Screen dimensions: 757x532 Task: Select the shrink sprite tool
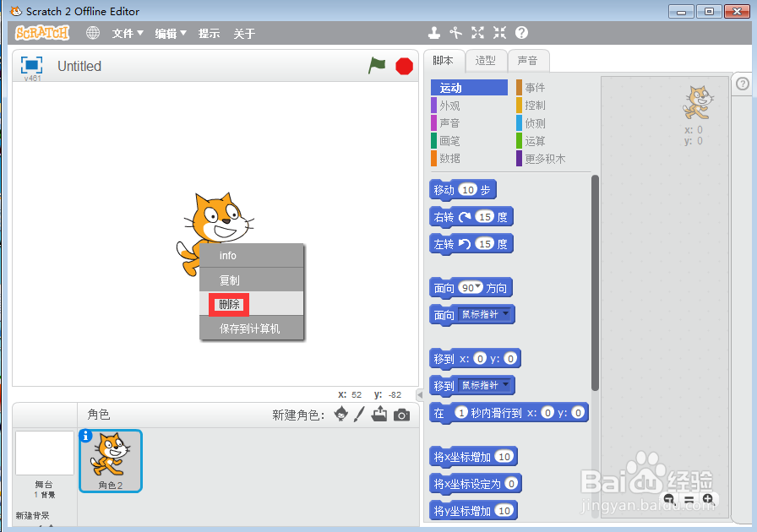tap(499, 33)
